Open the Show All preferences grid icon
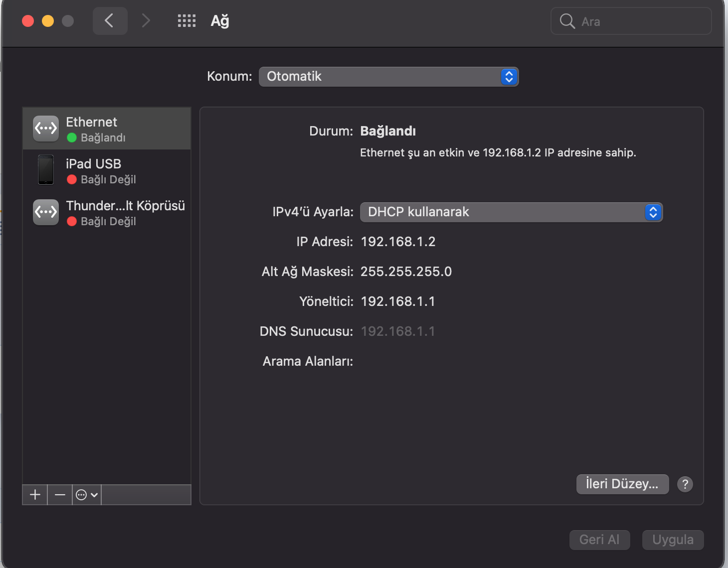This screenshot has height=568, width=728. [x=186, y=21]
